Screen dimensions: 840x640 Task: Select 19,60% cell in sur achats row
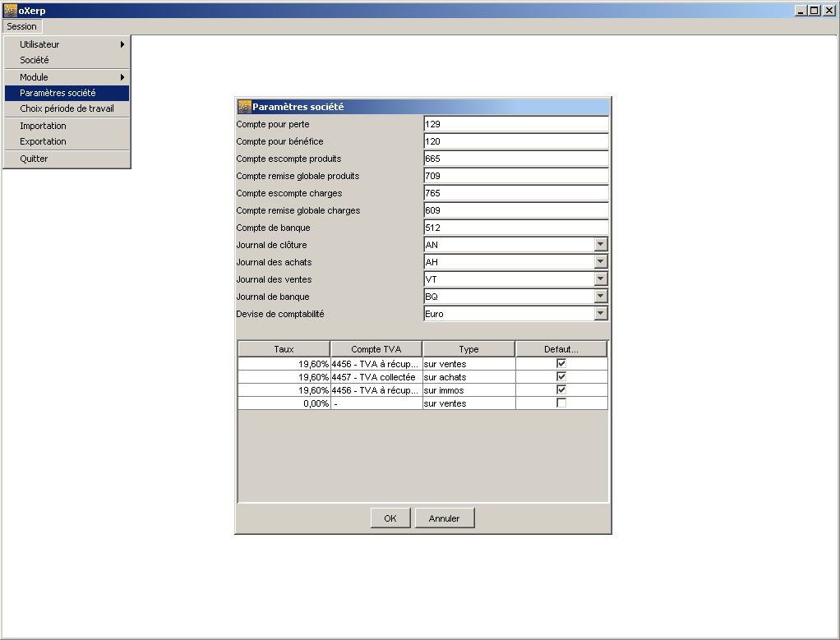(284, 377)
